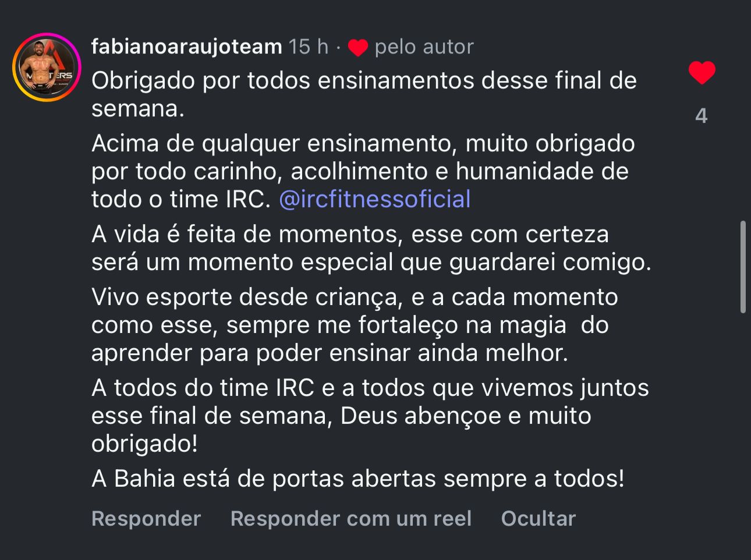
Task: Open the fabianoaraujoteam username link
Action: click(186, 47)
